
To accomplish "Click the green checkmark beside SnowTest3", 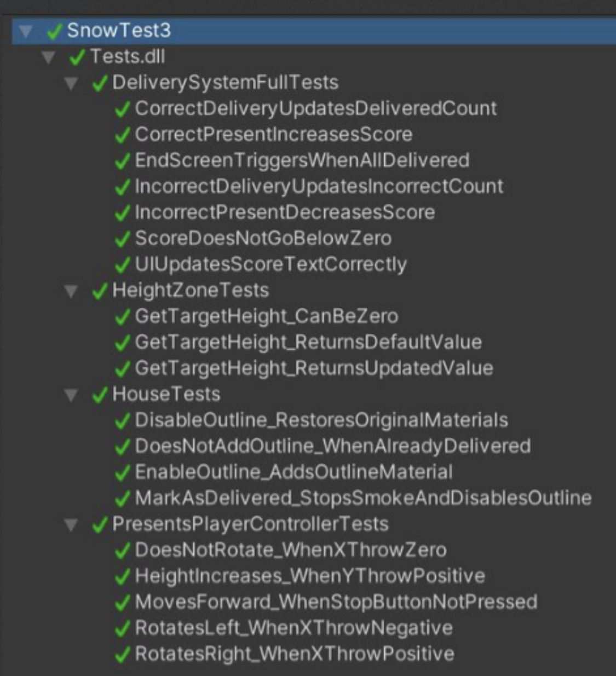I will [54, 31].
